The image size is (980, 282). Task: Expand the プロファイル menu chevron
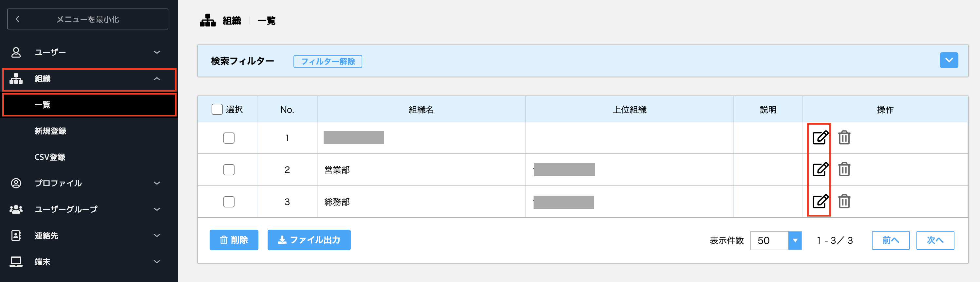click(x=157, y=183)
